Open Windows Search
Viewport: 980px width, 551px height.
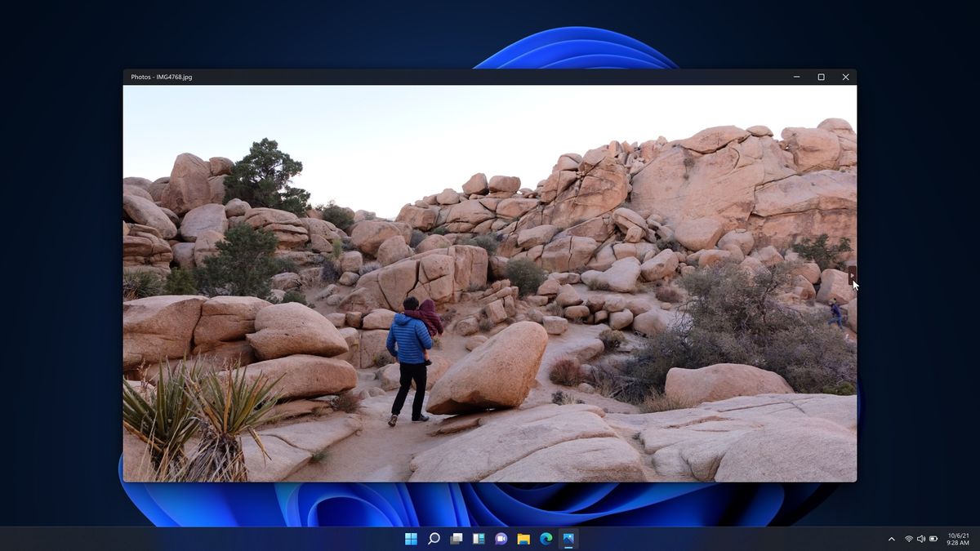pos(434,539)
